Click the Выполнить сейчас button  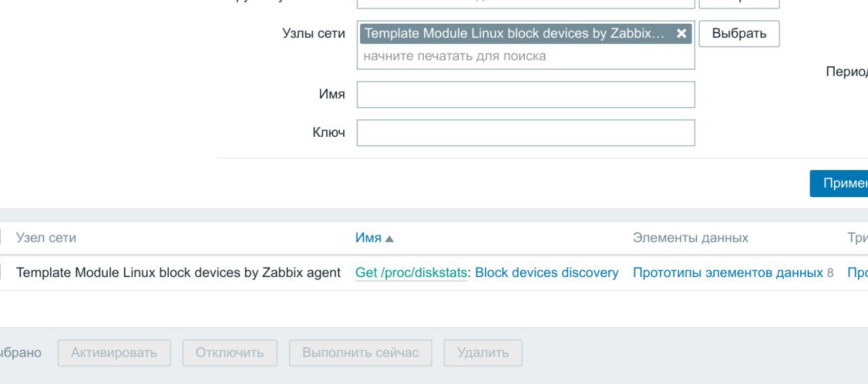pos(361,353)
